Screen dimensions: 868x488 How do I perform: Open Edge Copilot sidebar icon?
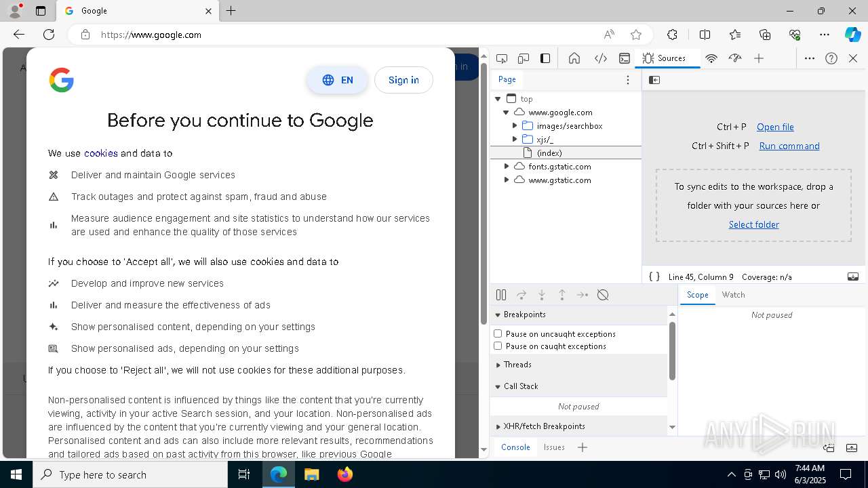tap(852, 35)
